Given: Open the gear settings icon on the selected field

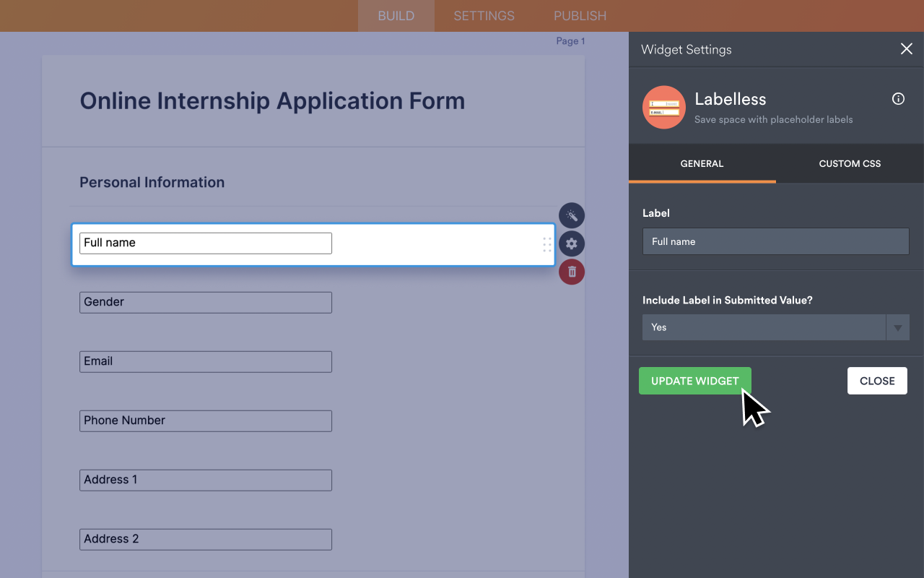Looking at the screenshot, I should click(571, 243).
